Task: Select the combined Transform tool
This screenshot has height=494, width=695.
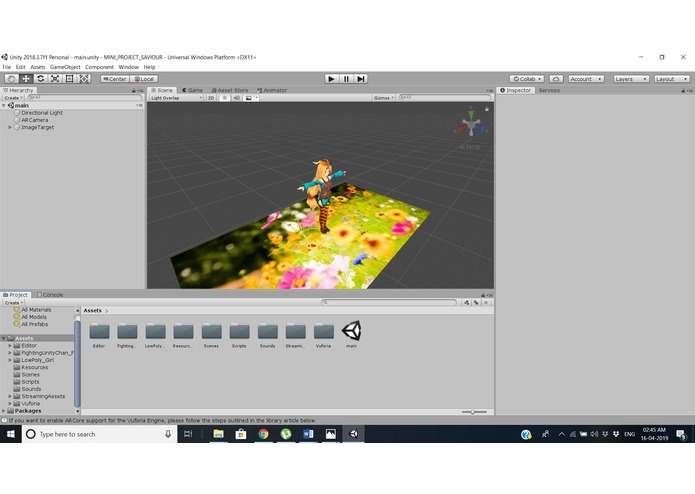Action: click(84, 79)
